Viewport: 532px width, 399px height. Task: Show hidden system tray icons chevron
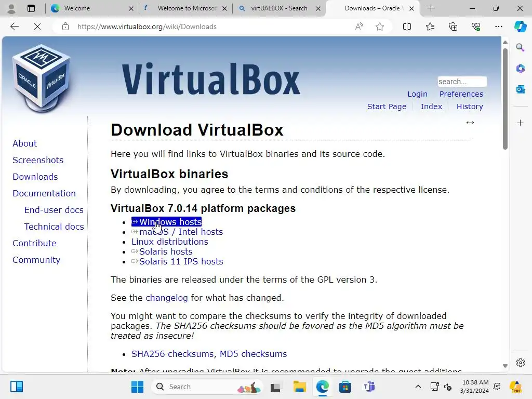point(418,387)
